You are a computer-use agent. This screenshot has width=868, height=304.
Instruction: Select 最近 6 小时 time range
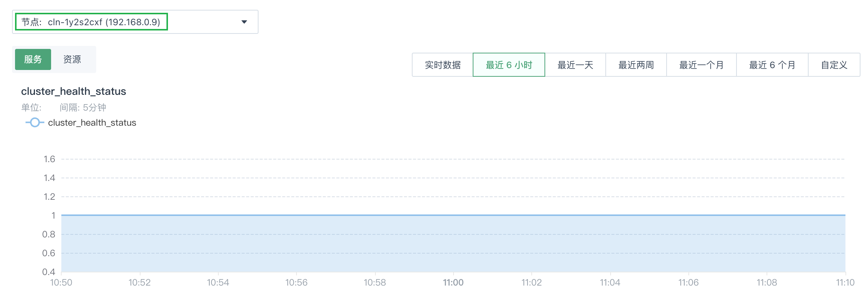[x=509, y=65]
